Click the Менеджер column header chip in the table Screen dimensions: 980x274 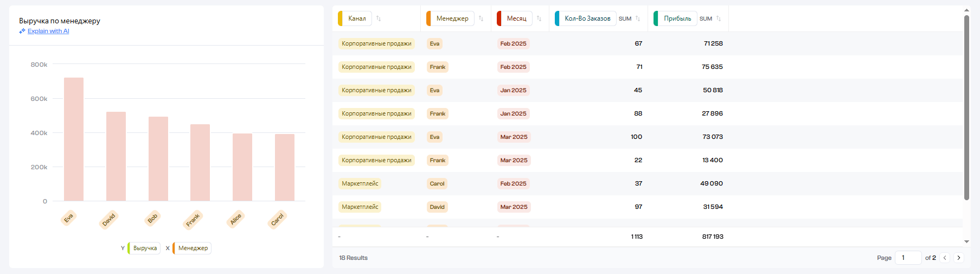450,18
